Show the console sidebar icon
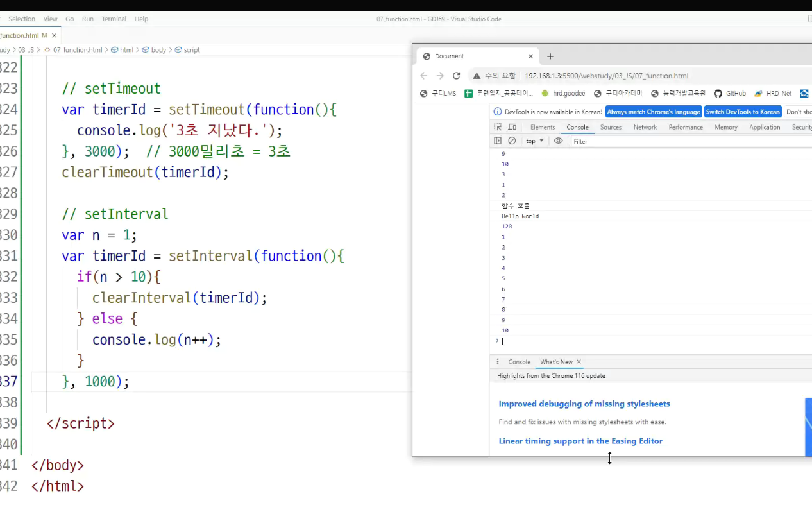Screen dimensions: 812x530 (x=498, y=141)
